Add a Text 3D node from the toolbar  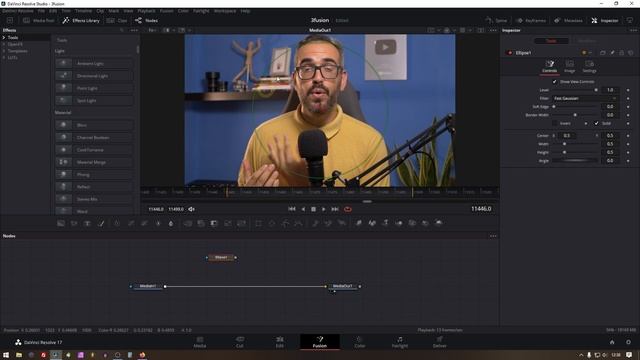coord(385,223)
